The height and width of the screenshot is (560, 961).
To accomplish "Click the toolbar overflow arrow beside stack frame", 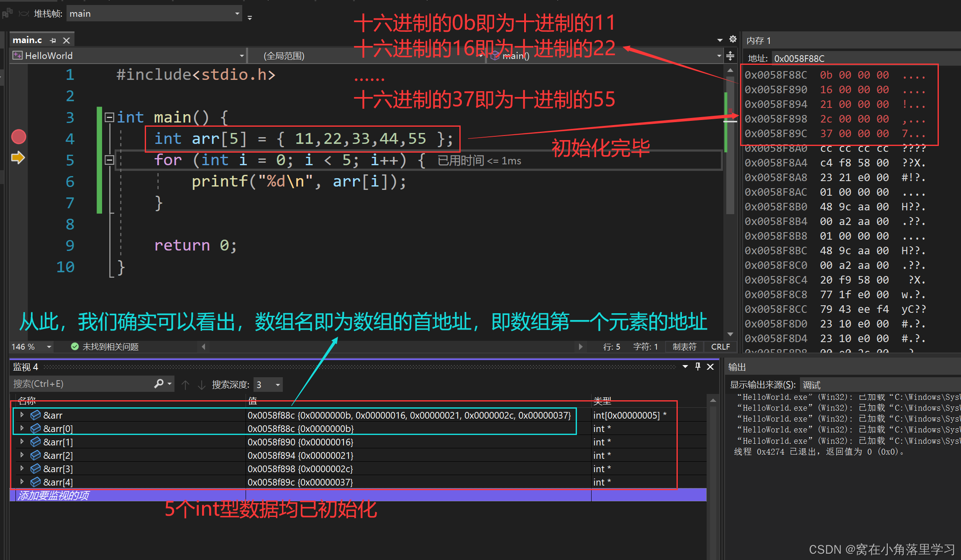I will click(250, 18).
